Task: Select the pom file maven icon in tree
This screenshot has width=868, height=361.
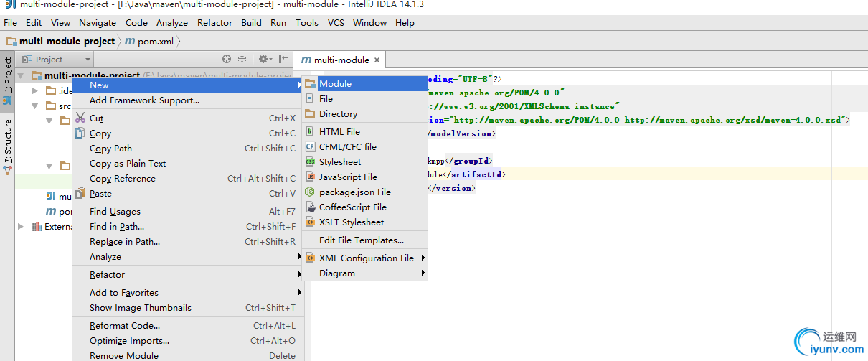Action: 51,211
